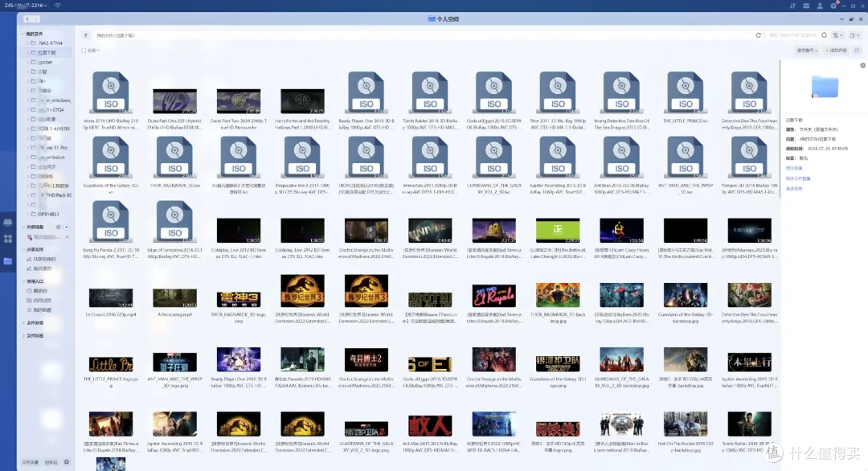This screenshot has width=868, height=471.
Task: Click in the search input field
Action: 793,35
